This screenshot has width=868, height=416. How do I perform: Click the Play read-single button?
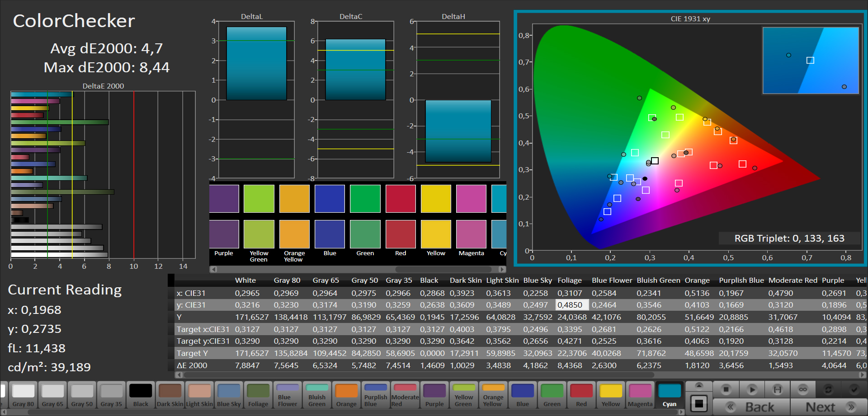tap(752, 389)
